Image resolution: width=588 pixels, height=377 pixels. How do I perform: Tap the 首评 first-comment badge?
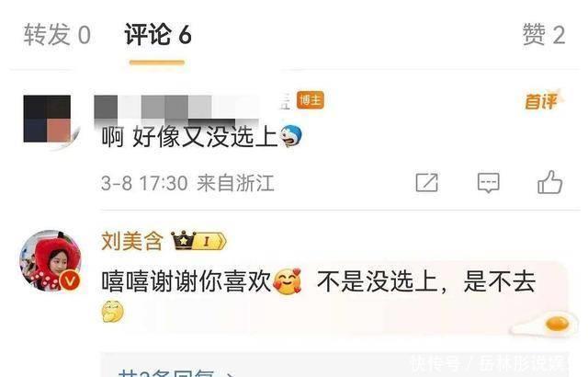(543, 100)
